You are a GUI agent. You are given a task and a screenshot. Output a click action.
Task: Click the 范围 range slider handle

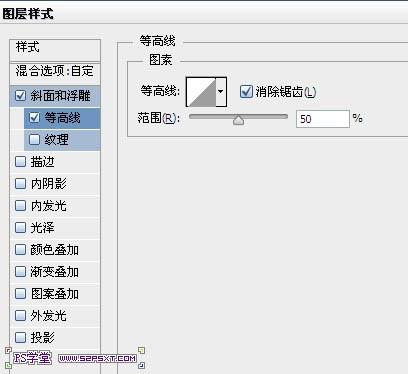(x=238, y=120)
